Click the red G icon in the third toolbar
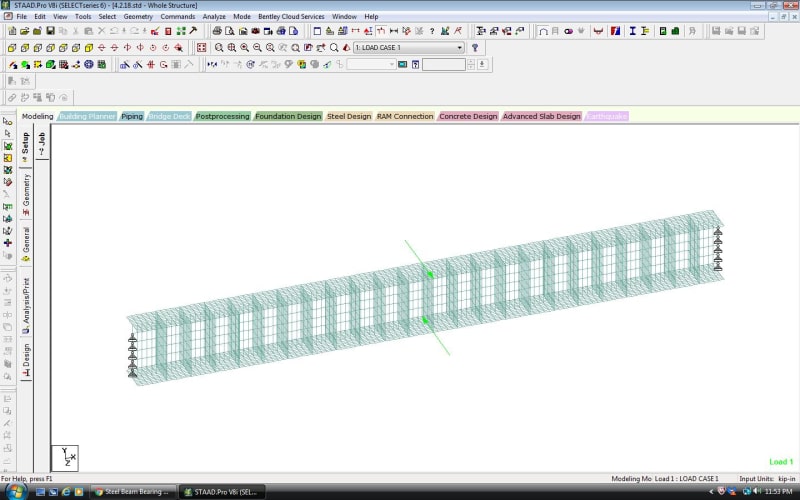800x500 pixels. coord(163,65)
